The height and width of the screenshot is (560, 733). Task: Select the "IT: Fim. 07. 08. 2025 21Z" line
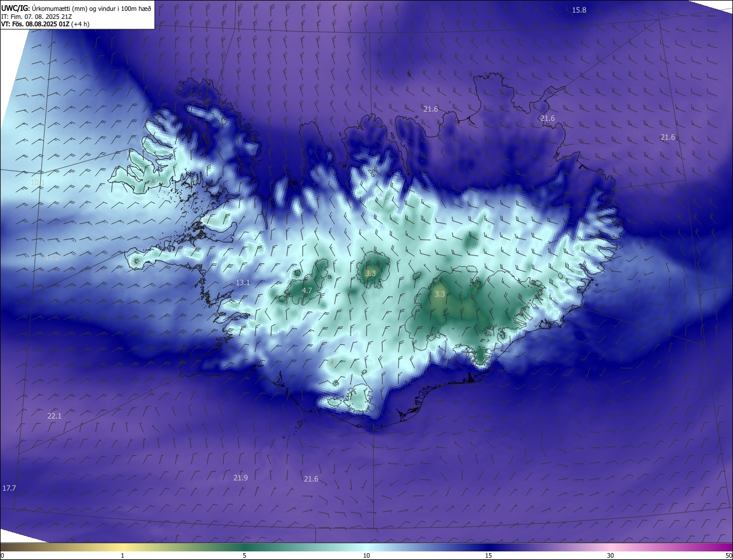pyautogui.click(x=36, y=17)
